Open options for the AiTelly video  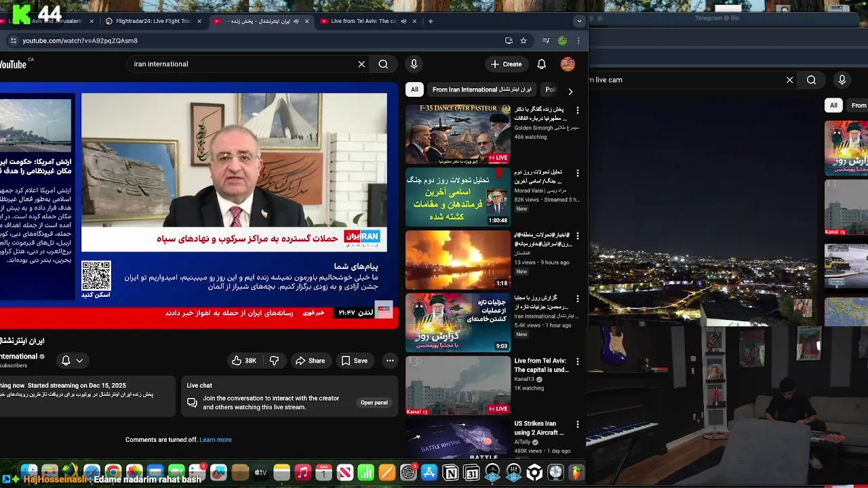click(578, 424)
